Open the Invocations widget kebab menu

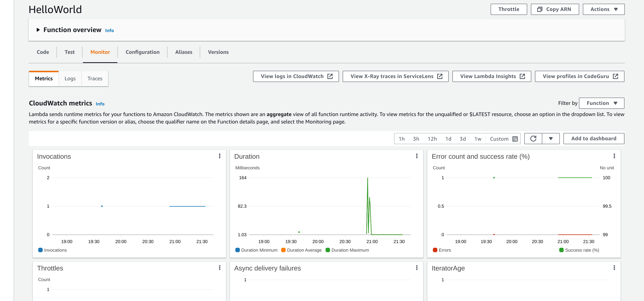tap(220, 156)
